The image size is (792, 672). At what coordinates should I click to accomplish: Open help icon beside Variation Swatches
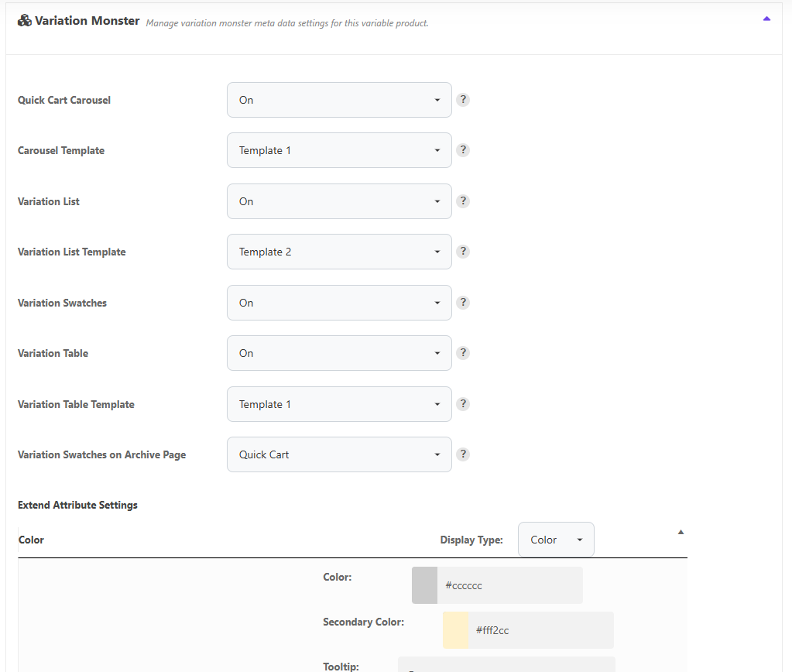pos(463,303)
